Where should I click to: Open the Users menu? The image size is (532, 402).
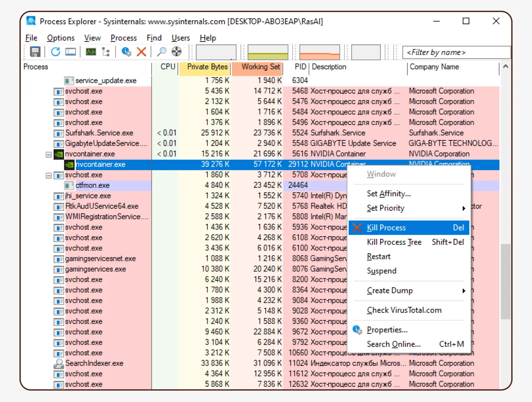tap(181, 38)
